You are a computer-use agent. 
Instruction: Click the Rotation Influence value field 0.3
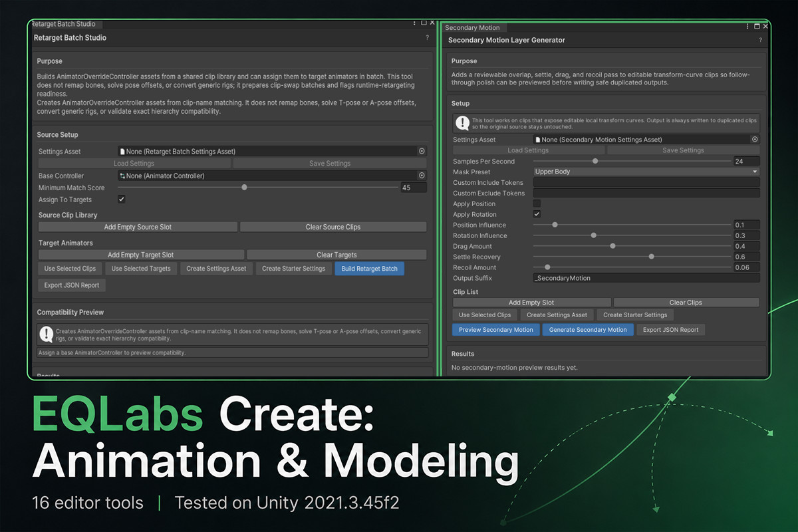click(747, 235)
